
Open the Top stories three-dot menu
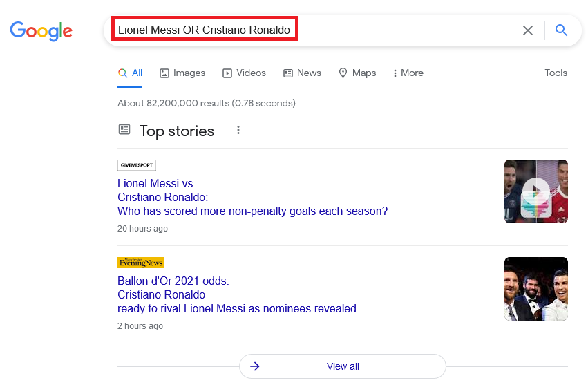tap(238, 130)
